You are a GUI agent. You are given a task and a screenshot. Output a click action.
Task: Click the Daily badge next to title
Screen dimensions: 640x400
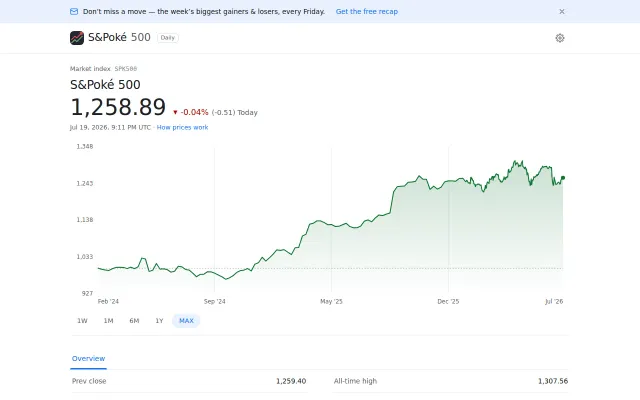(x=167, y=38)
